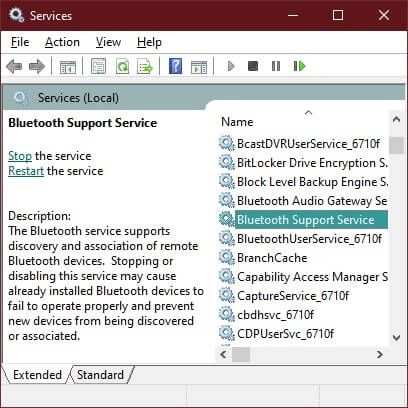The width and height of the screenshot is (408, 408).
Task: Select BluetoothUserService_6710f service name
Action: 309,239
